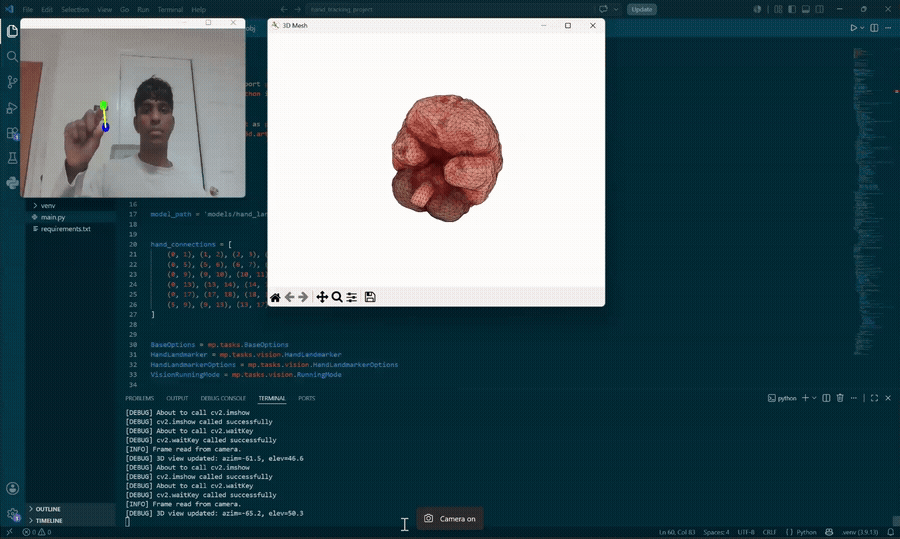
Task: Open the Copilot icon in status bar
Action: [829, 532]
